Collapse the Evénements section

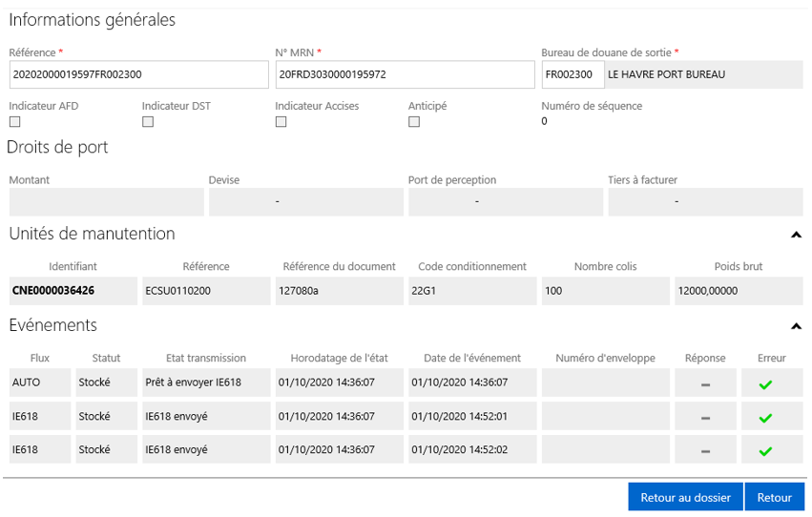point(796,326)
